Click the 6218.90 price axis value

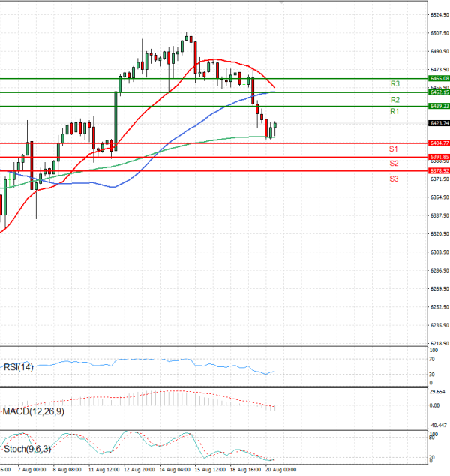click(x=439, y=344)
